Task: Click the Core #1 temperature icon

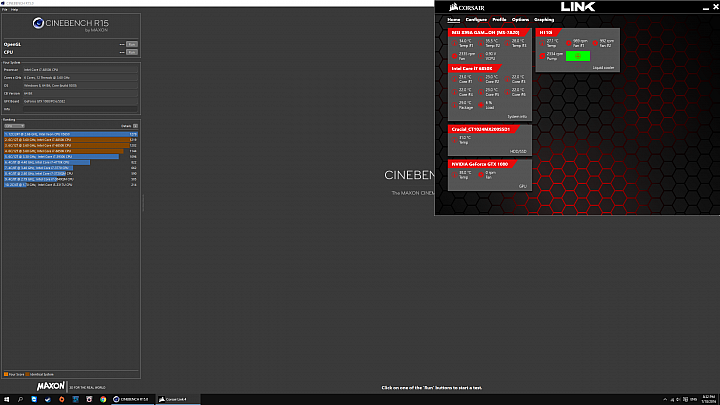Action: (x=455, y=79)
